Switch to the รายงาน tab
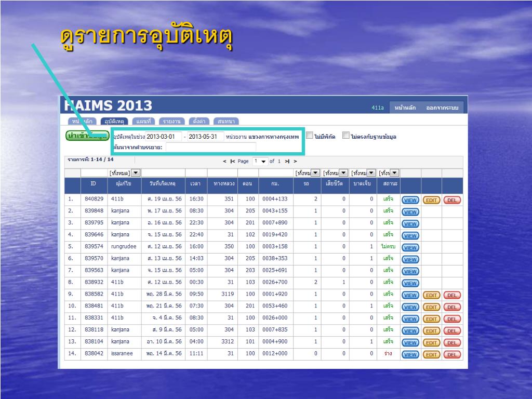Image resolution: width=532 pixels, height=399 pixels. [x=171, y=121]
